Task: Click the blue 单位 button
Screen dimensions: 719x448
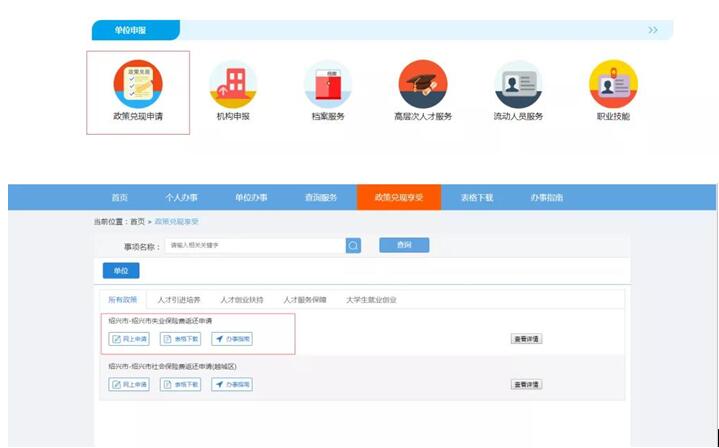Action: [121, 271]
